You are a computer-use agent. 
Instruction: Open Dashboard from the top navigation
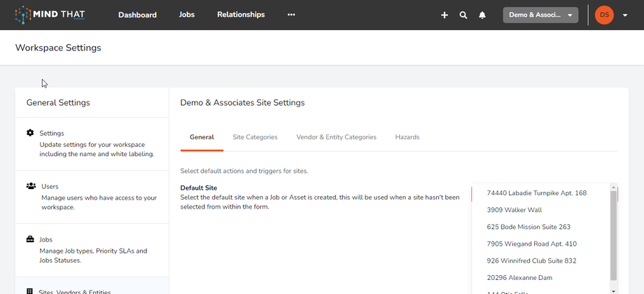137,15
